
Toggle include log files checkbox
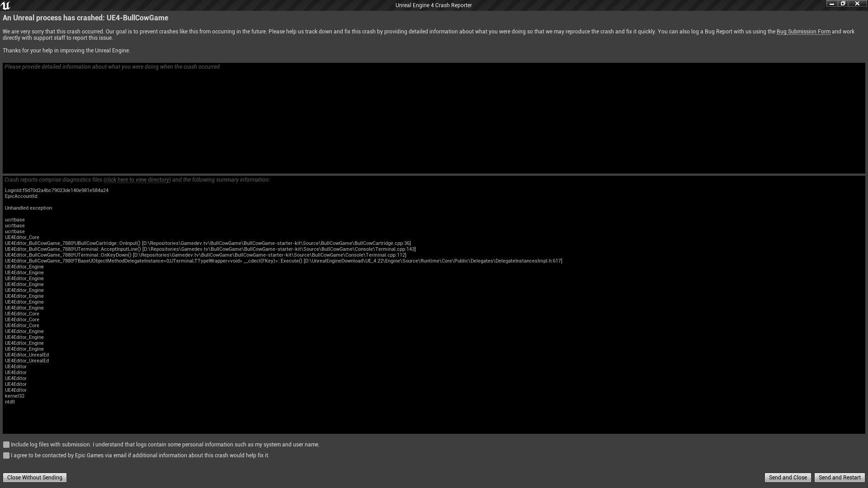[x=6, y=445]
